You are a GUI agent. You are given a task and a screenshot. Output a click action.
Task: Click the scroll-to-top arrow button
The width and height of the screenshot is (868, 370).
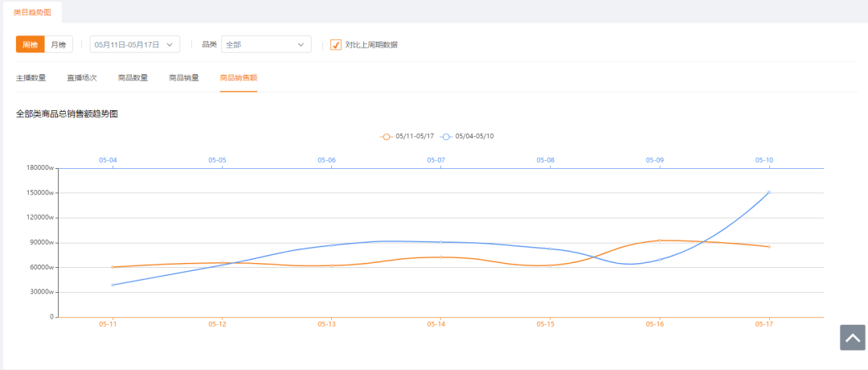click(852, 338)
